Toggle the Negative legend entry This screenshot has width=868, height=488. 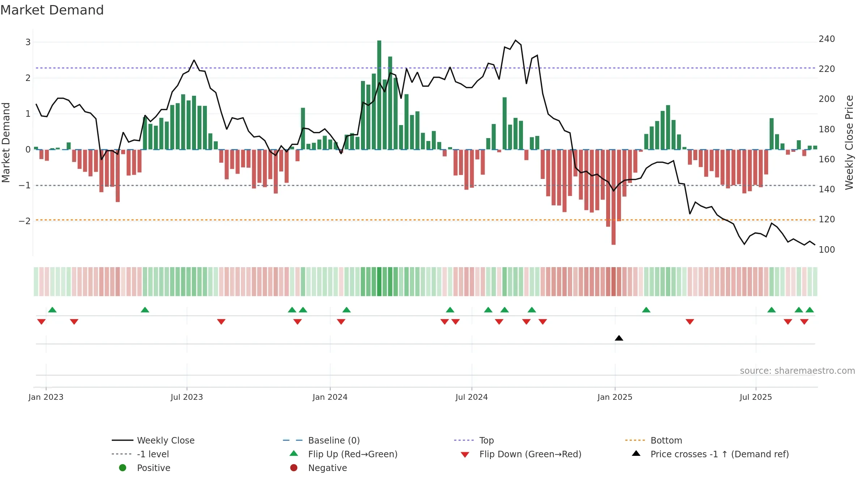(x=318, y=468)
